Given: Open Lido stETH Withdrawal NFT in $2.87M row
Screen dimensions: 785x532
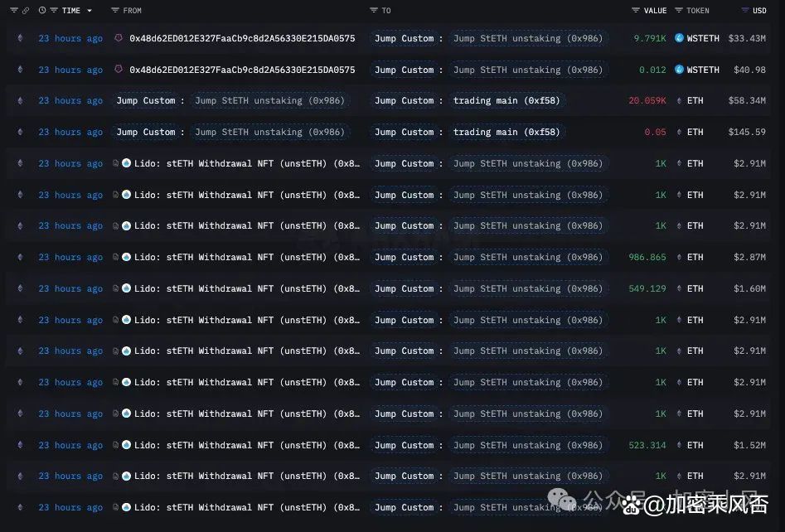Looking at the screenshot, I should tap(247, 257).
